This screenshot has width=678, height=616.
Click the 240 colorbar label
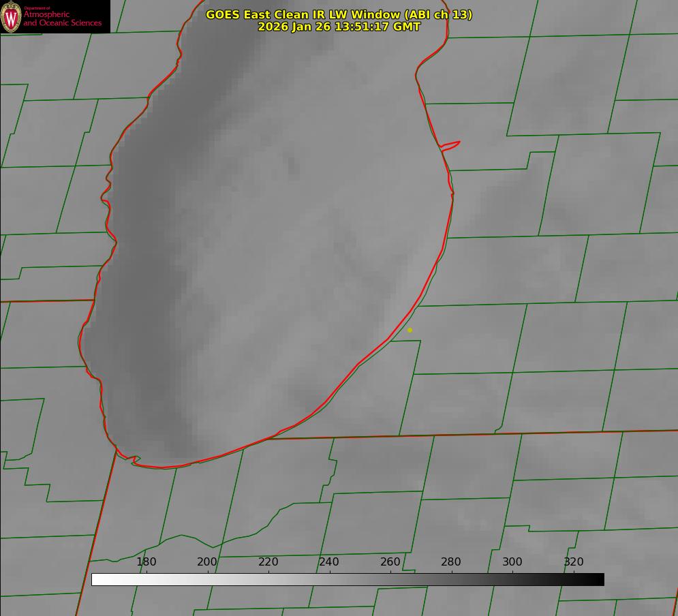pos(329,561)
